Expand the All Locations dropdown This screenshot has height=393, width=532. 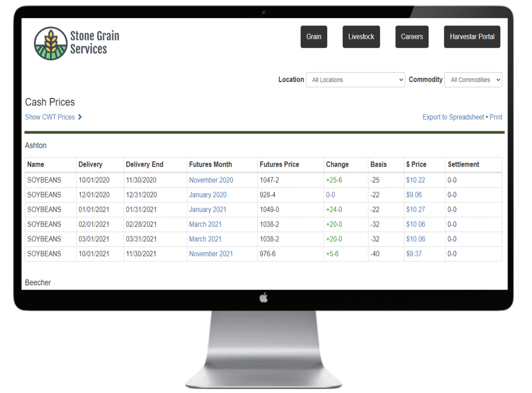click(356, 80)
